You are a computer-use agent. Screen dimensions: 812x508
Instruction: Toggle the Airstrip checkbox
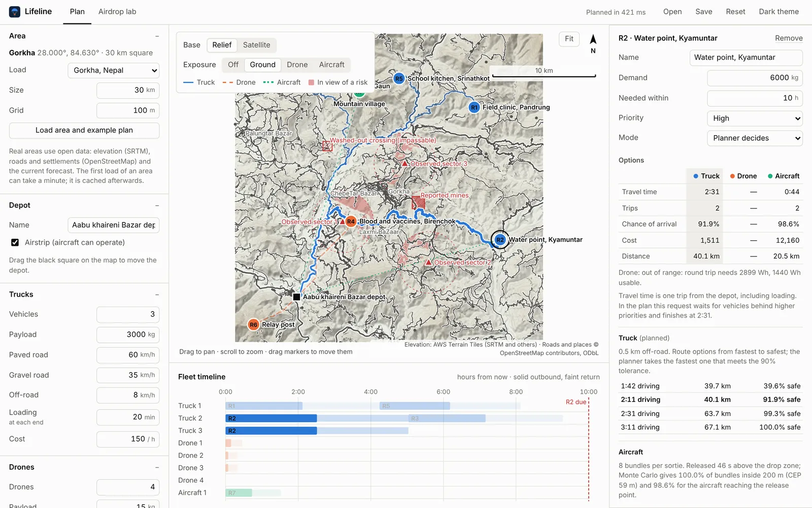tap(15, 243)
